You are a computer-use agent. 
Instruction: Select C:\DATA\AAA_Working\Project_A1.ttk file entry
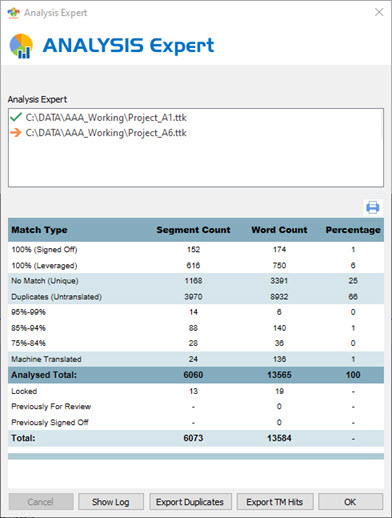point(106,117)
